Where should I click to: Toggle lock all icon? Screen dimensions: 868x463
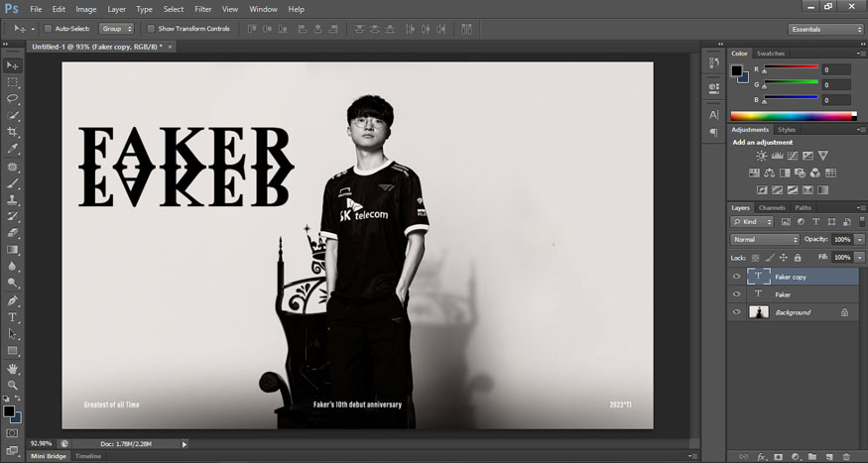[798, 258]
